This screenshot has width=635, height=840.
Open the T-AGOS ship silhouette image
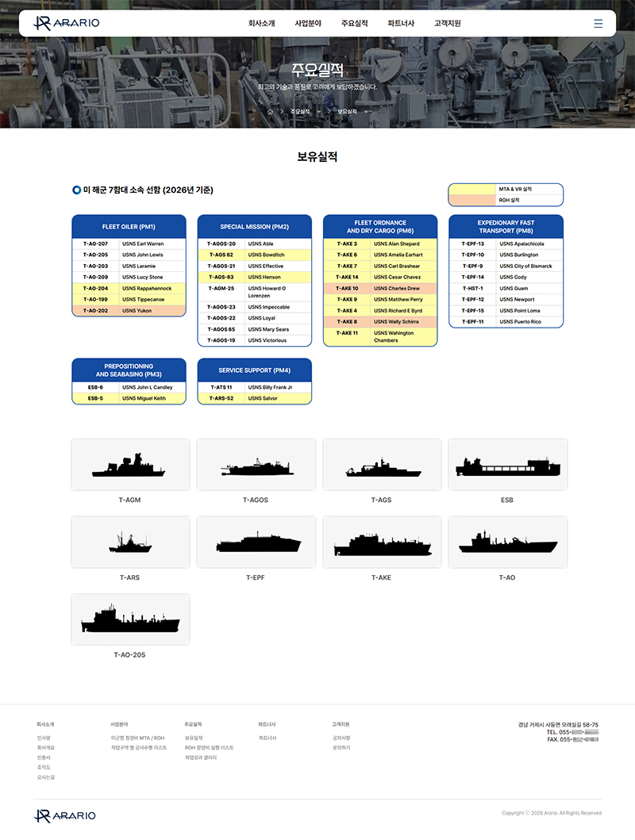[x=256, y=465]
